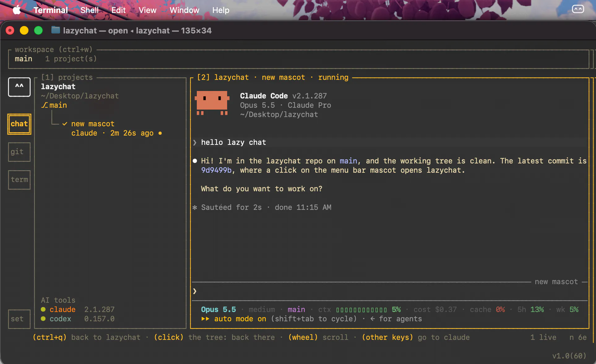Select the lazychat project in projects tree

click(58, 87)
